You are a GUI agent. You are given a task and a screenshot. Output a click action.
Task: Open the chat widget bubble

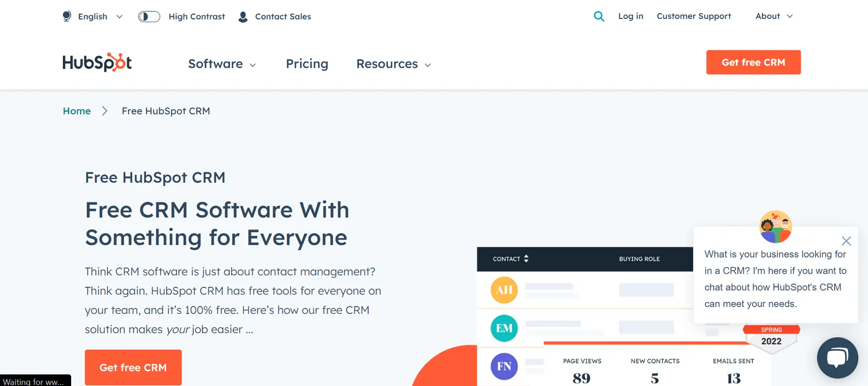[837, 358]
